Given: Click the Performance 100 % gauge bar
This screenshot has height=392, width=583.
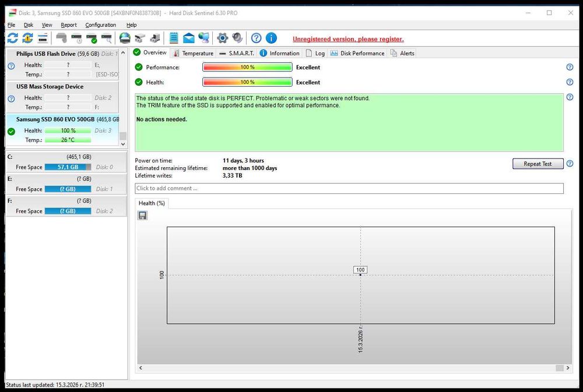Looking at the screenshot, I should (247, 67).
